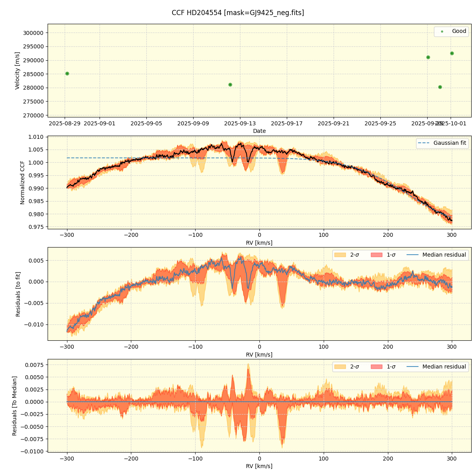
Task: Click the dashed Gaussian fit legend line
Action: [424, 143]
